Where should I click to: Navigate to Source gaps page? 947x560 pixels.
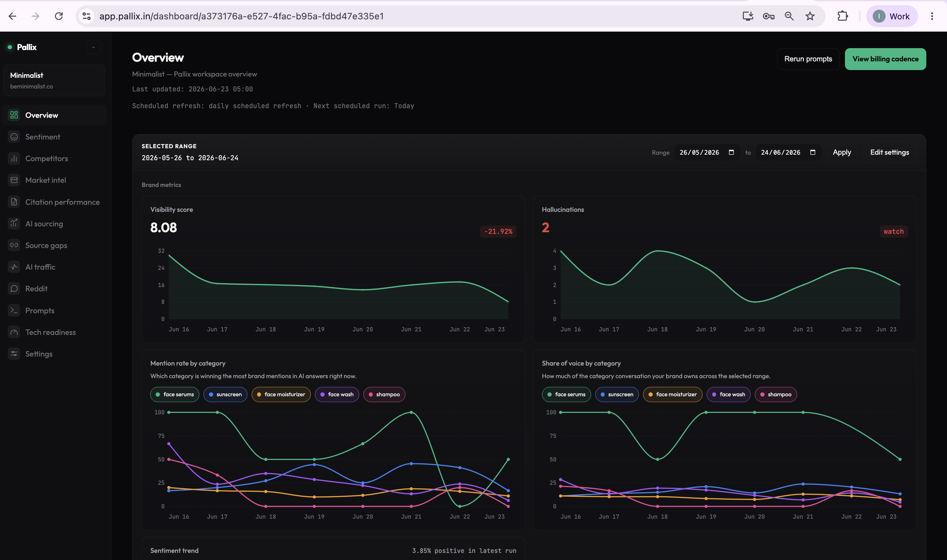click(x=54, y=245)
